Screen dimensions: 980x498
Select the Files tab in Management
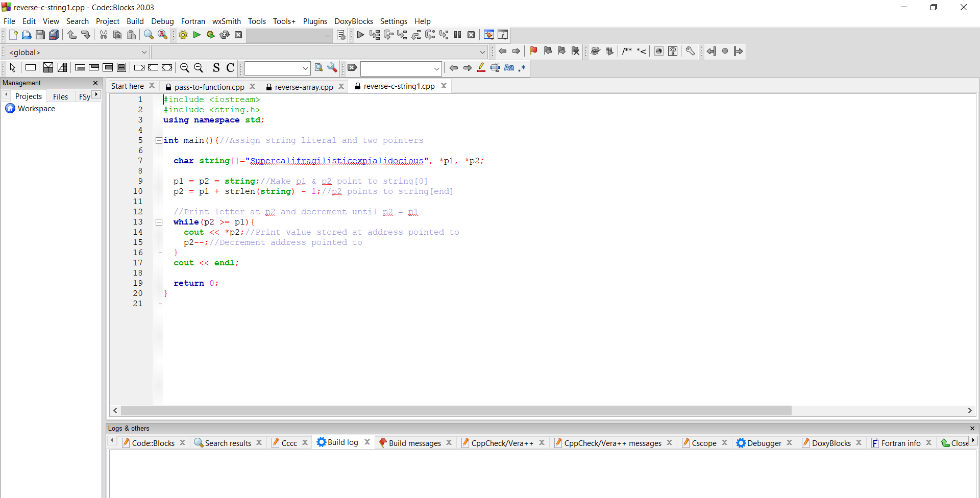(60, 96)
